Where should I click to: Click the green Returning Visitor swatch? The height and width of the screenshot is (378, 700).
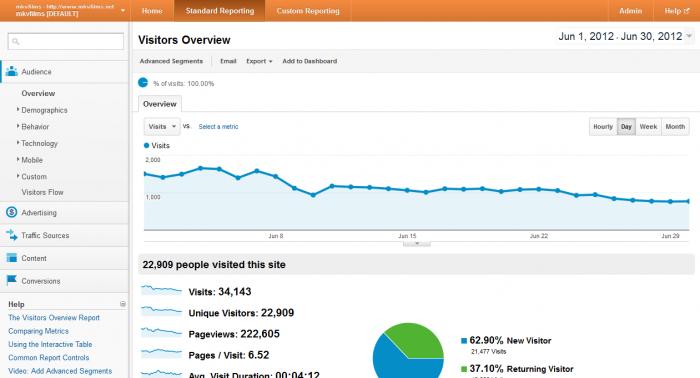click(464, 369)
